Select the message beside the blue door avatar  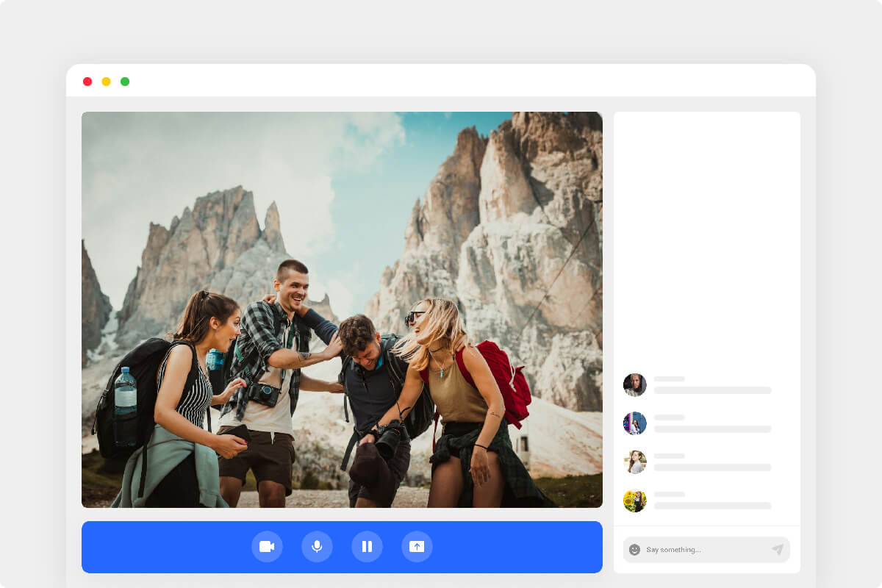(x=712, y=429)
